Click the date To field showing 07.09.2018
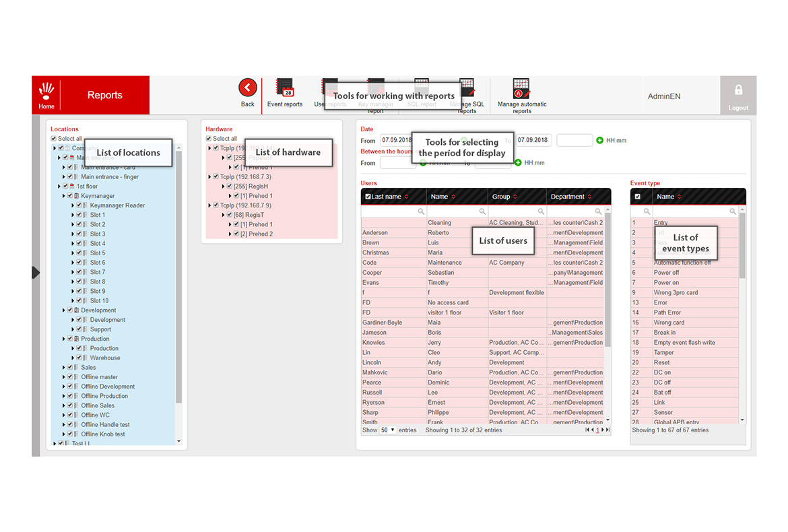The width and height of the screenshot is (788, 532). 533,140
